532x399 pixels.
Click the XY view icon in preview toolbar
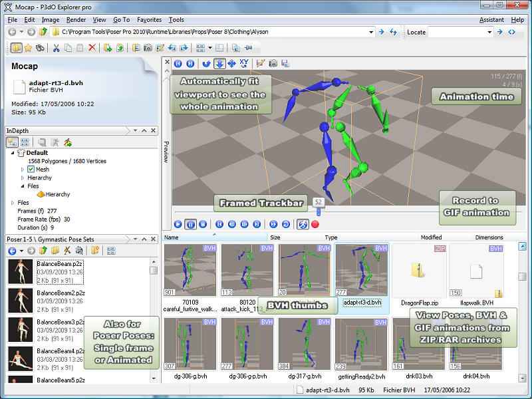coord(244,63)
